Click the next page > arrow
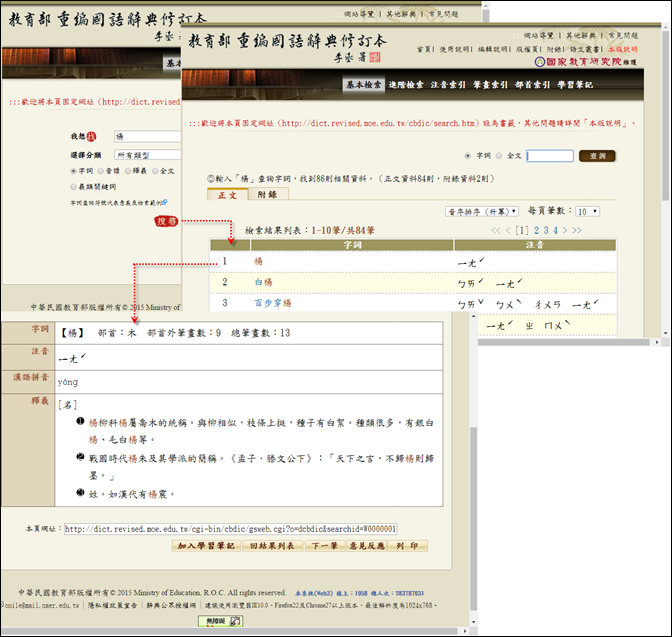This screenshot has height=637, width=672. pyautogui.click(x=565, y=231)
